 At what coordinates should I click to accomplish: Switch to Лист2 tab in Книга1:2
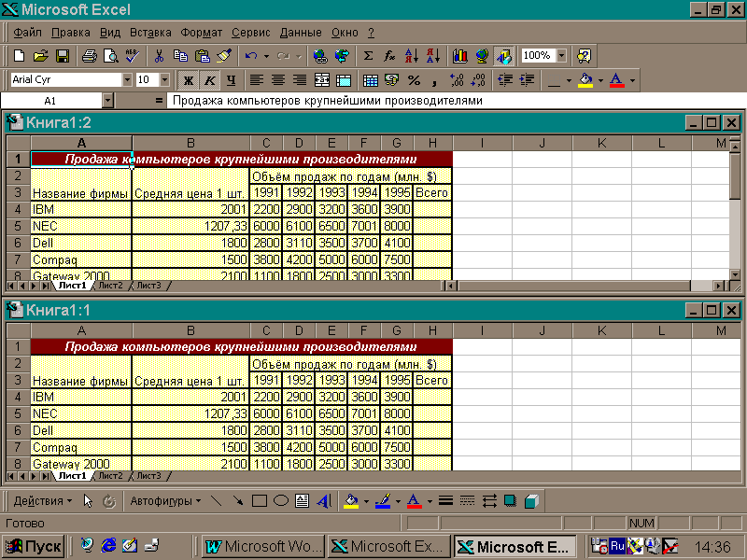click(x=109, y=286)
